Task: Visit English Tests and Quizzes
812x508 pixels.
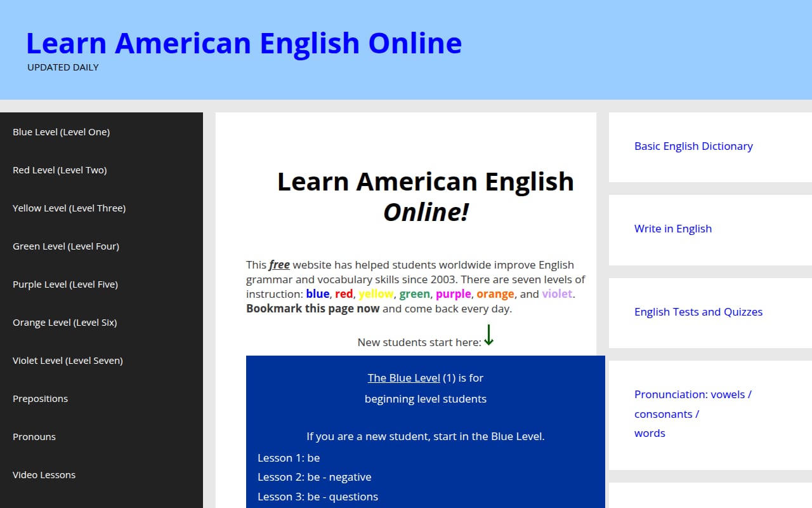Action: (698, 312)
